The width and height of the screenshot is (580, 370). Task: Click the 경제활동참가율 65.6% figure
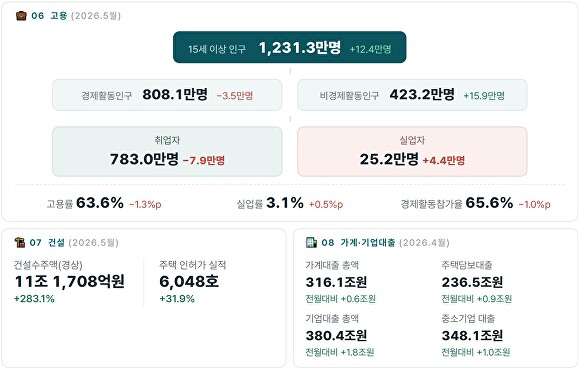489,203
